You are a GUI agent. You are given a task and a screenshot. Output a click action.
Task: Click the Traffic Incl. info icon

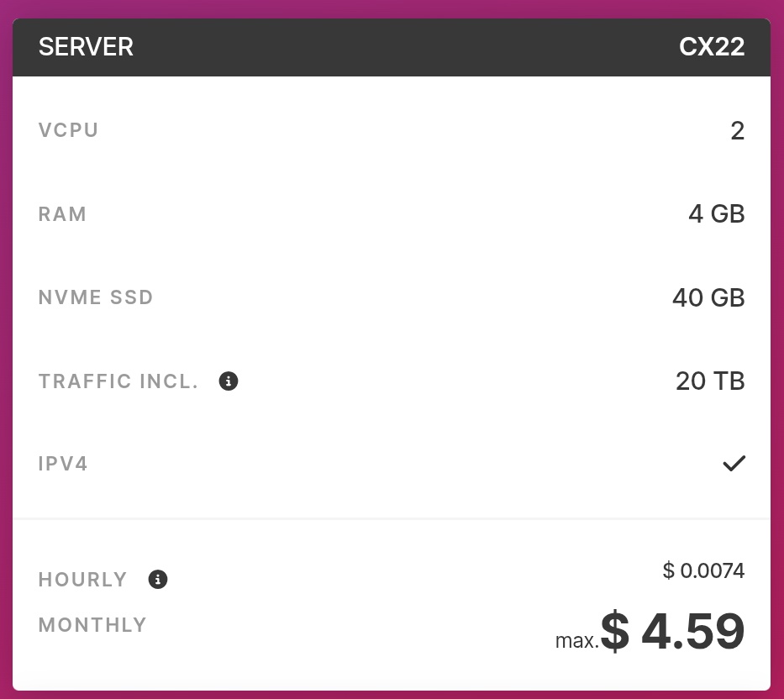click(x=229, y=381)
